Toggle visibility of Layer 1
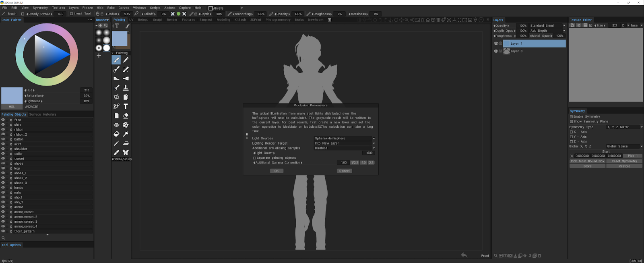The image size is (644, 263). pos(496,43)
